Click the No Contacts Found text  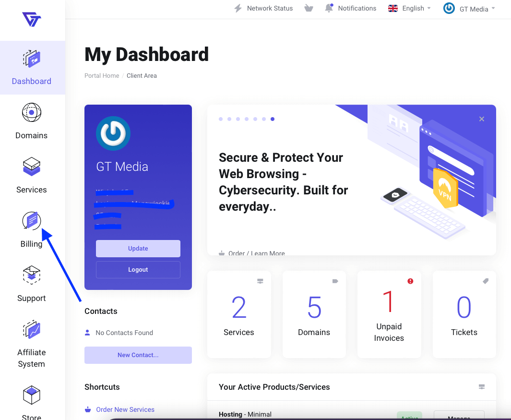[124, 333]
